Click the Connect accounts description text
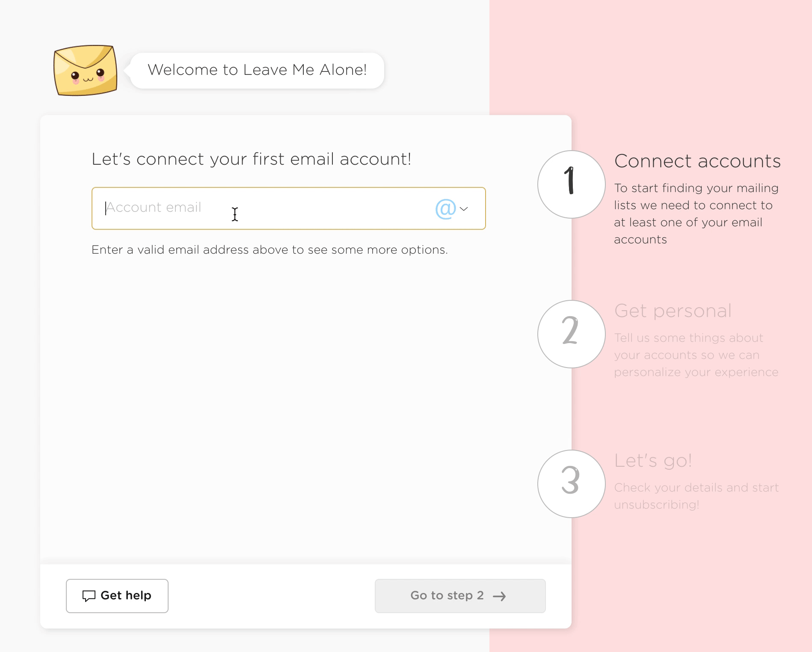 click(x=696, y=213)
